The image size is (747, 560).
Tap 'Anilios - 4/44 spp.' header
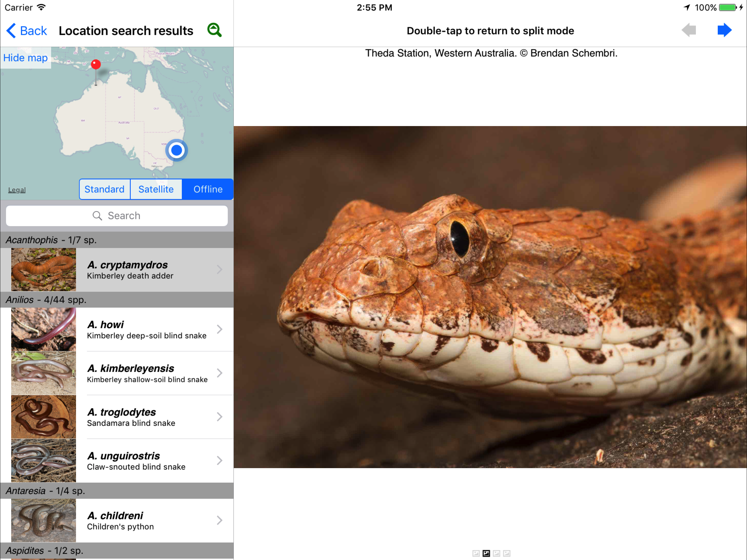click(x=117, y=300)
